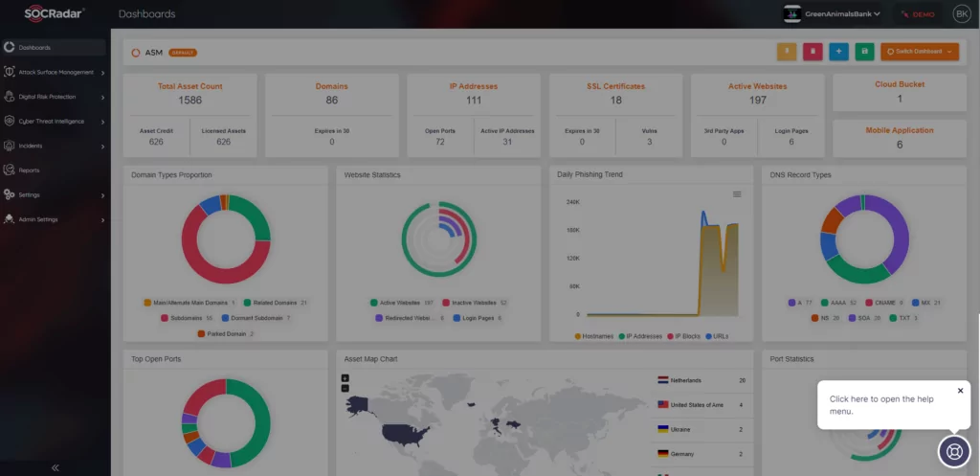Toggle Main/Alternate Main Domains legend
The height and width of the screenshot is (476, 980).
[189, 303]
